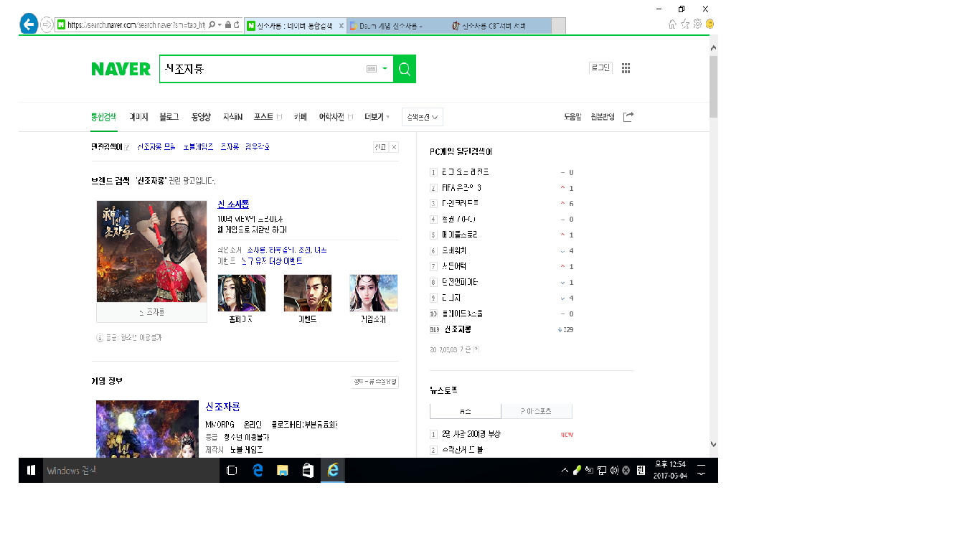Select the 뉴스 tab under 뉴스토픽
980x551 pixels.
pos(466,411)
